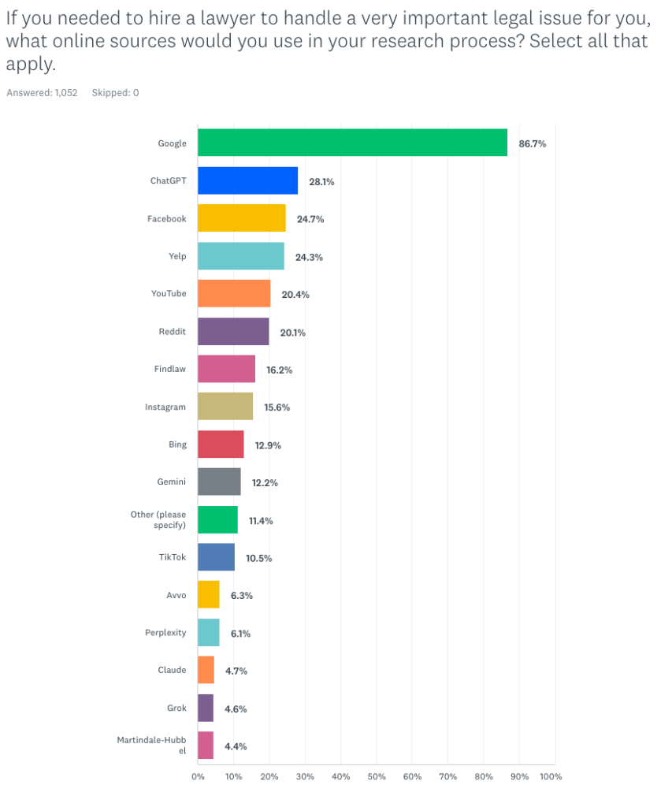Click the Answered: 1,052 text
Viewport: 672px width, 807px height.
[43, 93]
